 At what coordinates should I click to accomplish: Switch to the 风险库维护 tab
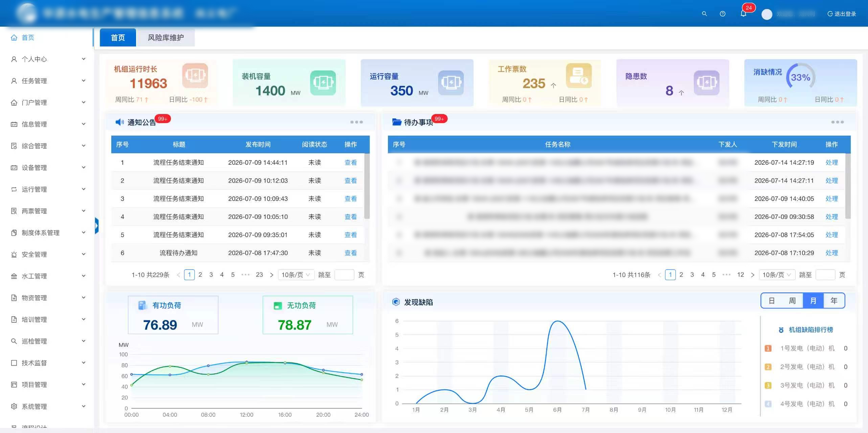165,38
